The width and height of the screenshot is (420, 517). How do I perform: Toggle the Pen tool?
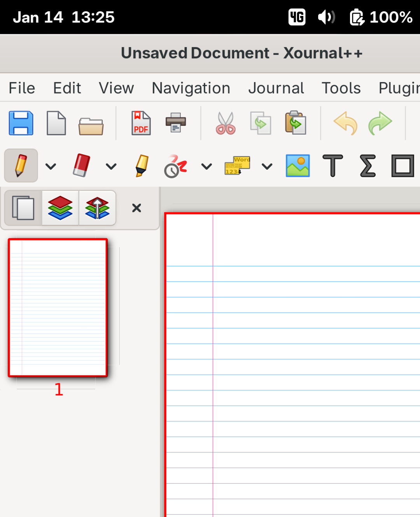click(21, 166)
